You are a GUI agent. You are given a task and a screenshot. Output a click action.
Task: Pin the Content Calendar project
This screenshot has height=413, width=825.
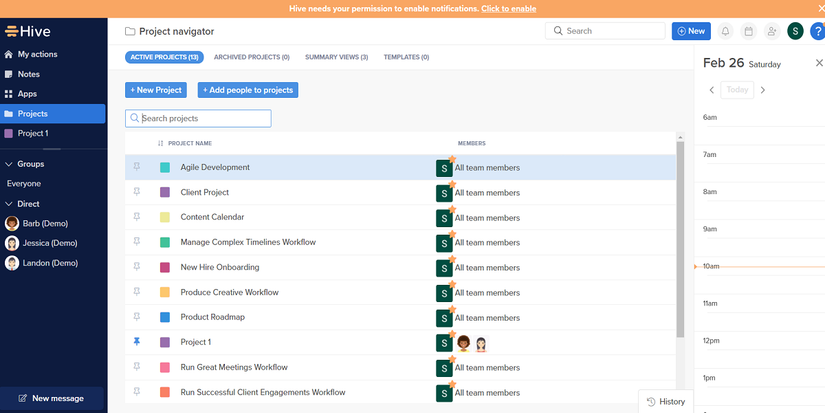[137, 217]
